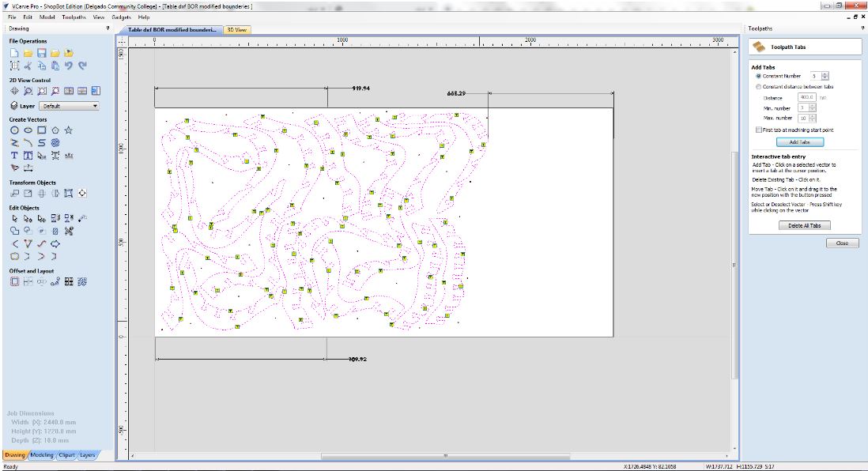Screen dimensions: 868x471
Task: Click the Cut scissors icon
Action: (x=28, y=66)
